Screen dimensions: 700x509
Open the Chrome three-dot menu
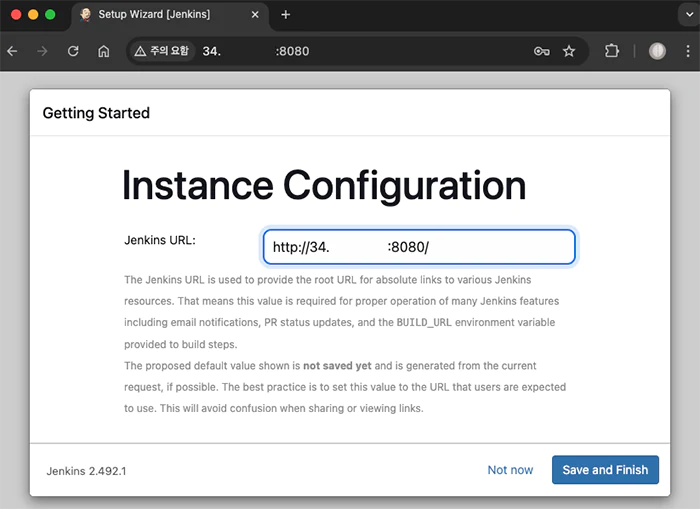[x=688, y=51]
